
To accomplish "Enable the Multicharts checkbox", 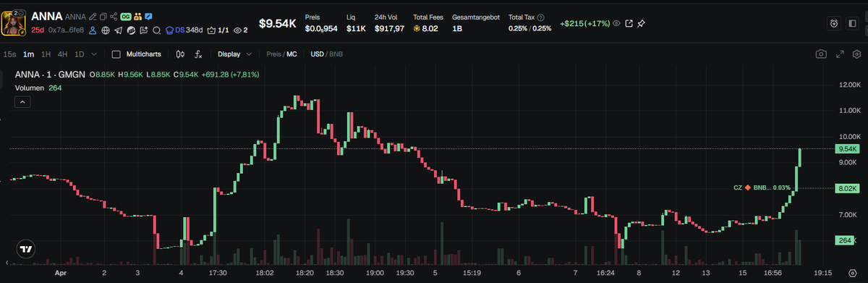I will click(116, 54).
